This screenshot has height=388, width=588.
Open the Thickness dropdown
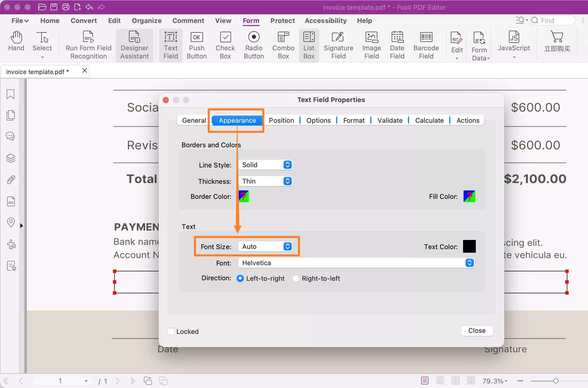265,181
